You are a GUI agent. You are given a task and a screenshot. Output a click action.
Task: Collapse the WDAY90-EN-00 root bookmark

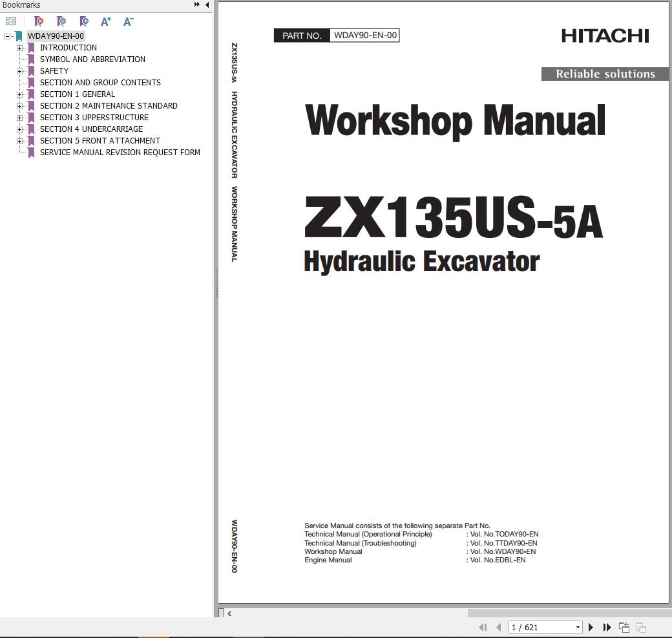point(7,36)
